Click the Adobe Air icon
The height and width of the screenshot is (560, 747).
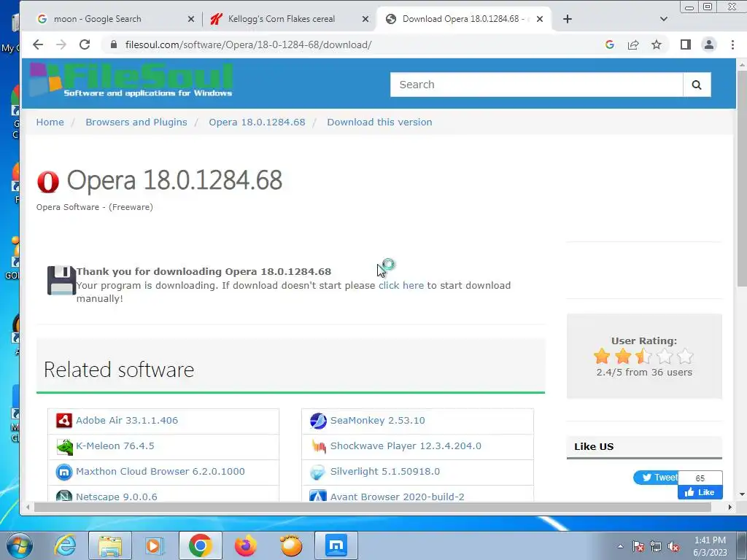[64, 421]
